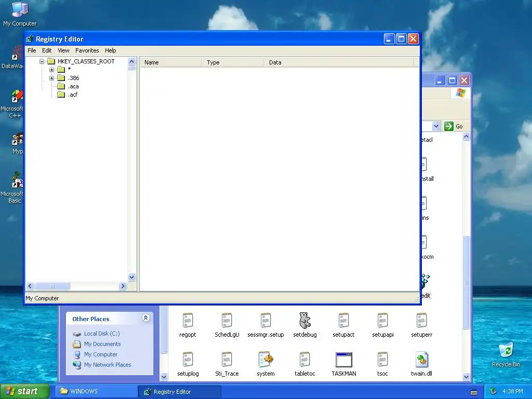Click Explorer file list vertical scrollbar thumb
The width and height of the screenshot is (532, 399).
click(x=466, y=282)
